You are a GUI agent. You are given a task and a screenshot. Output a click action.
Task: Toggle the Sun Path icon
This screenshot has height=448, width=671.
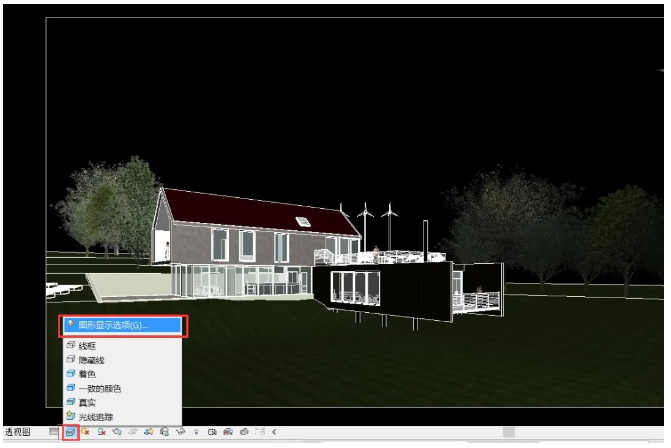(x=85, y=432)
